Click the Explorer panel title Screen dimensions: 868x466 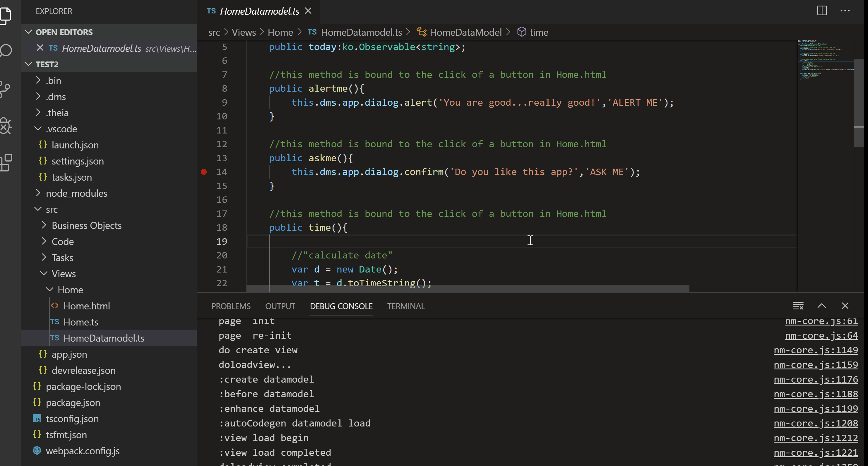[54, 11]
